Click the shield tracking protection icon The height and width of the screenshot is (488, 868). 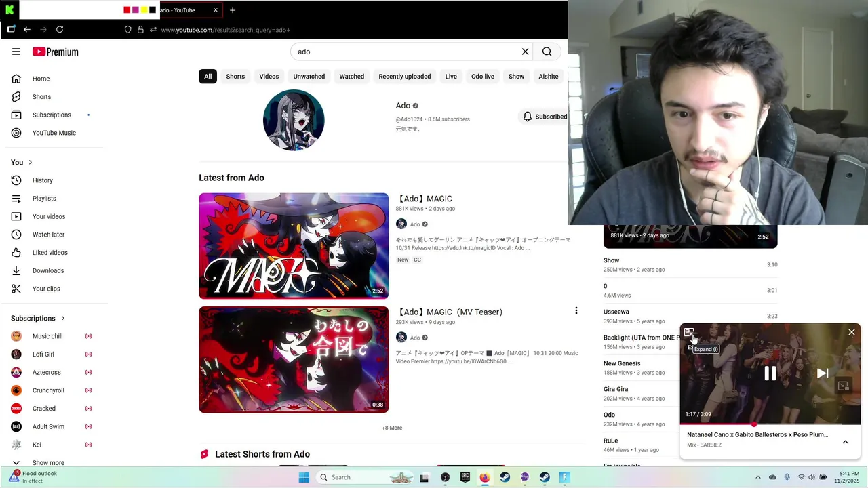coord(127,30)
